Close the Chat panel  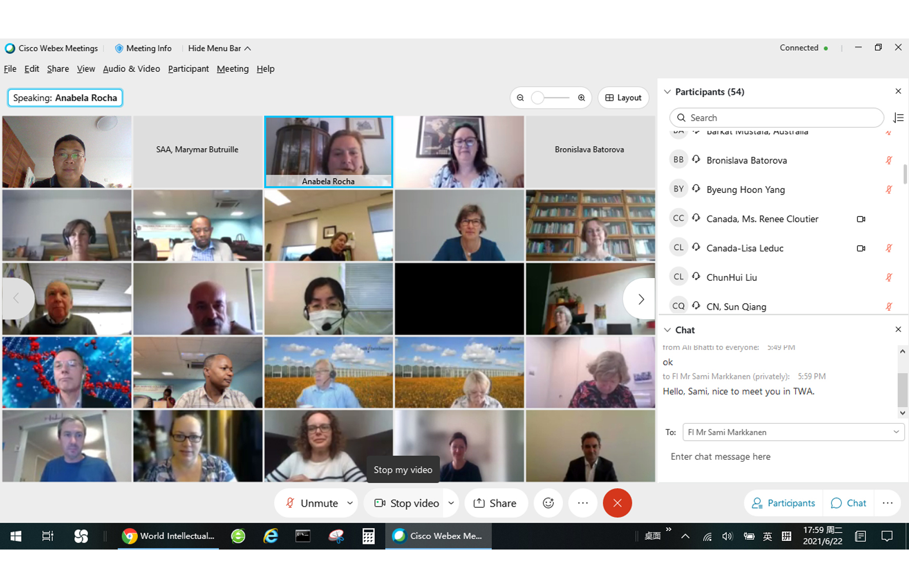coord(898,329)
